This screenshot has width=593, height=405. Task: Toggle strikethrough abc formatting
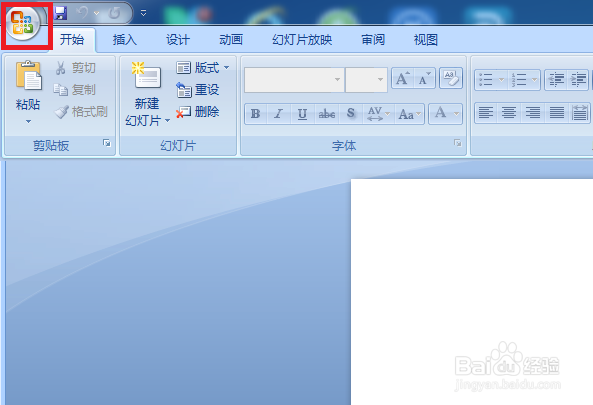click(x=326, y=114)
